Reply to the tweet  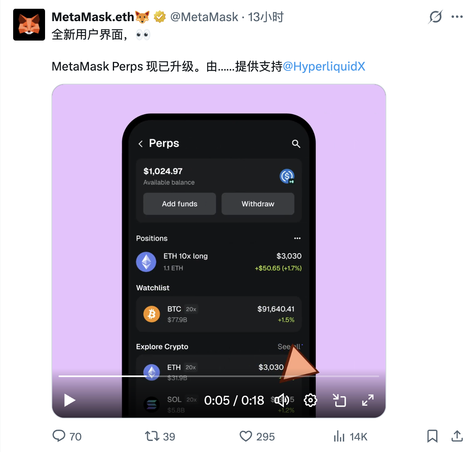pos(67,436)
